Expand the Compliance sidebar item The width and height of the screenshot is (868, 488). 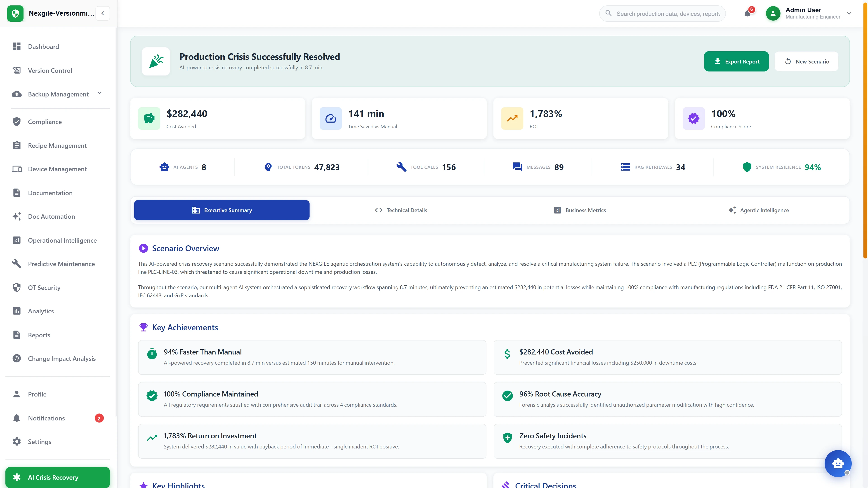click(45, 122)
